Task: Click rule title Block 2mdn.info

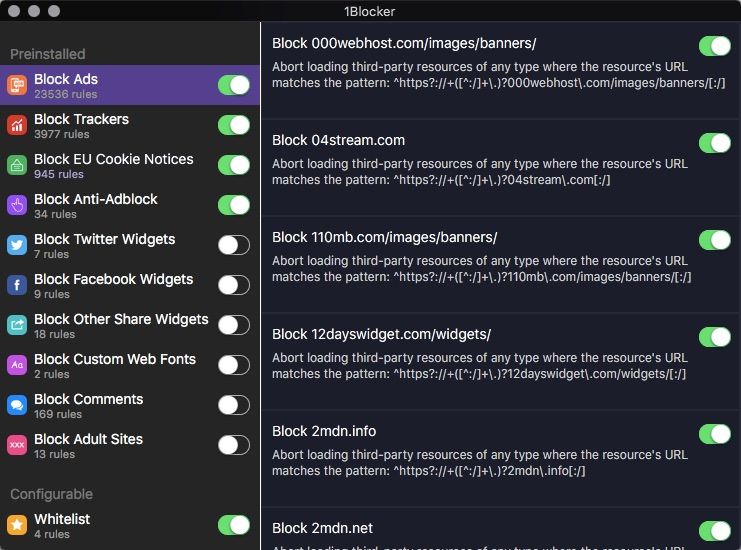Action: (324, 431)
